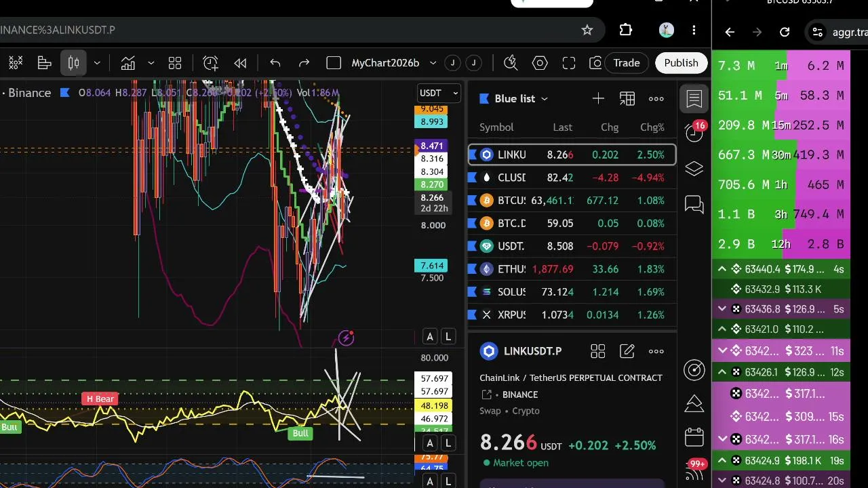Toggle log scale L on the main price pane
Viewport: 868px width, 488px height.
point(448,336)
